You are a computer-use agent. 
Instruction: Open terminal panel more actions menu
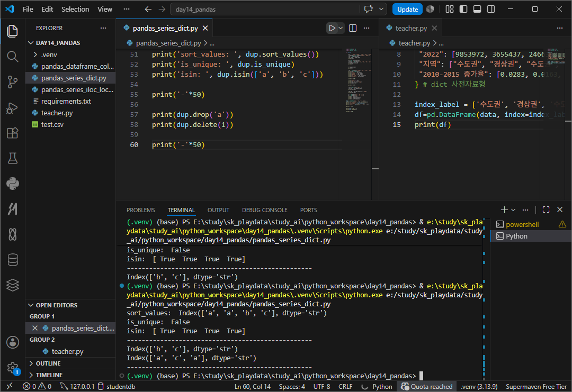[525, 209]
